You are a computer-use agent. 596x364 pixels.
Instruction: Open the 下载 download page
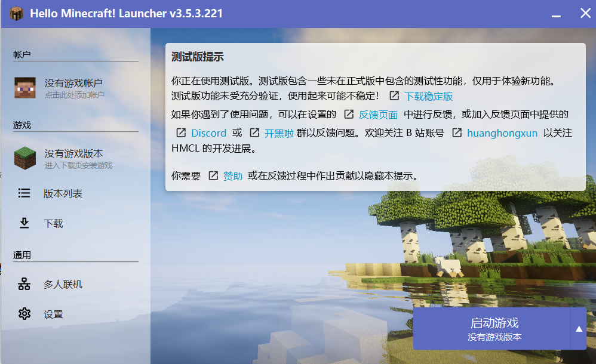coord(53,223)
